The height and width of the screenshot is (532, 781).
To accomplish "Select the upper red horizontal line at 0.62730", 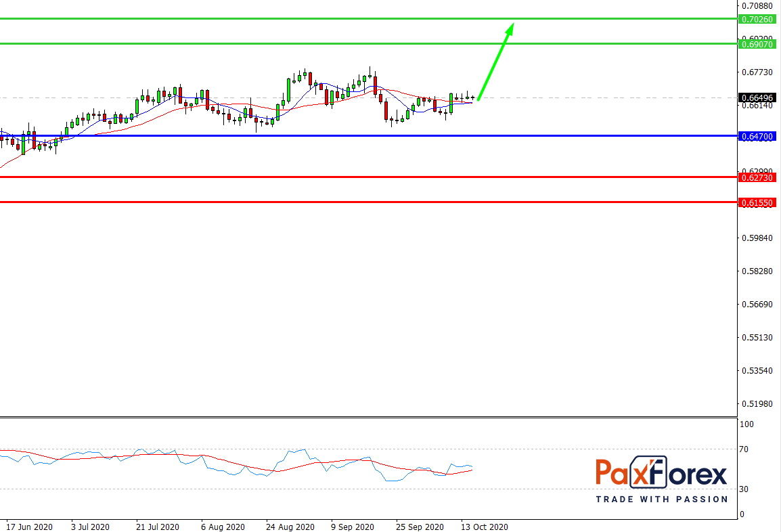I will (369, 177).
